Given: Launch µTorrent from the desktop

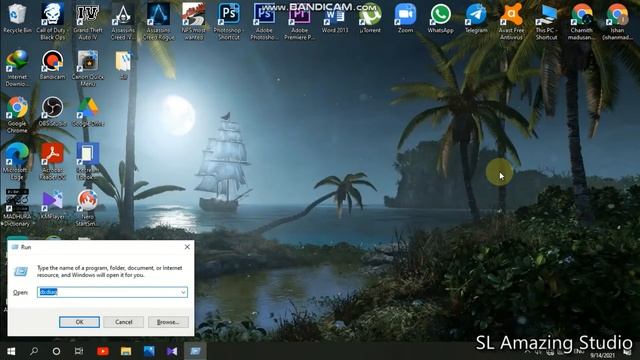Looking at the screenshot, I should tap(370, 18).
